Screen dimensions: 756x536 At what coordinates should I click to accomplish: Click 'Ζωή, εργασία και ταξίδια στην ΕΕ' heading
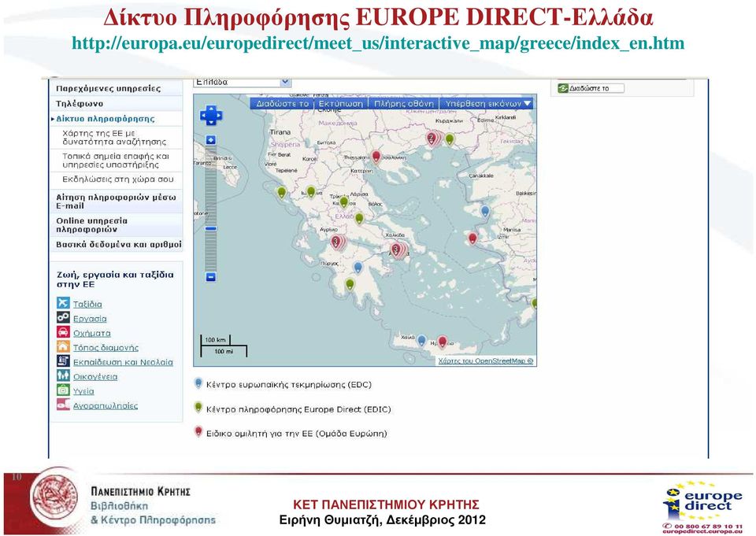coord(115,279)
